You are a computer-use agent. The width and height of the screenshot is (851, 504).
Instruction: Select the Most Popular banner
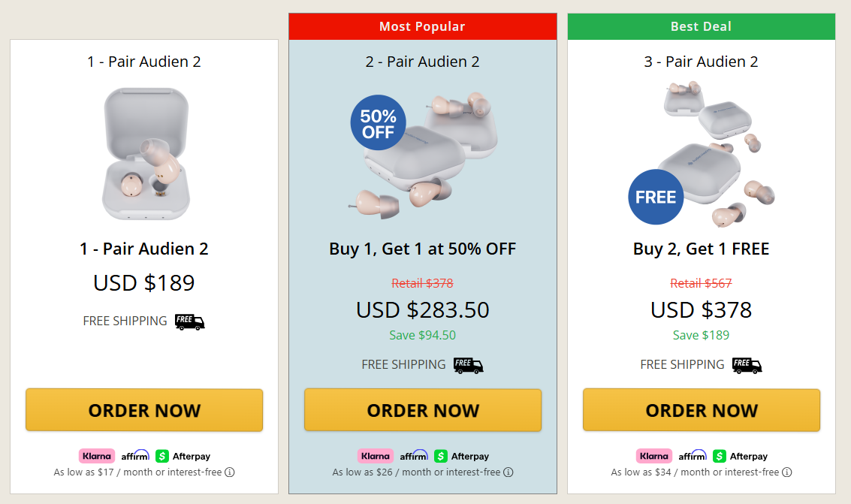[x=422, y=26]
